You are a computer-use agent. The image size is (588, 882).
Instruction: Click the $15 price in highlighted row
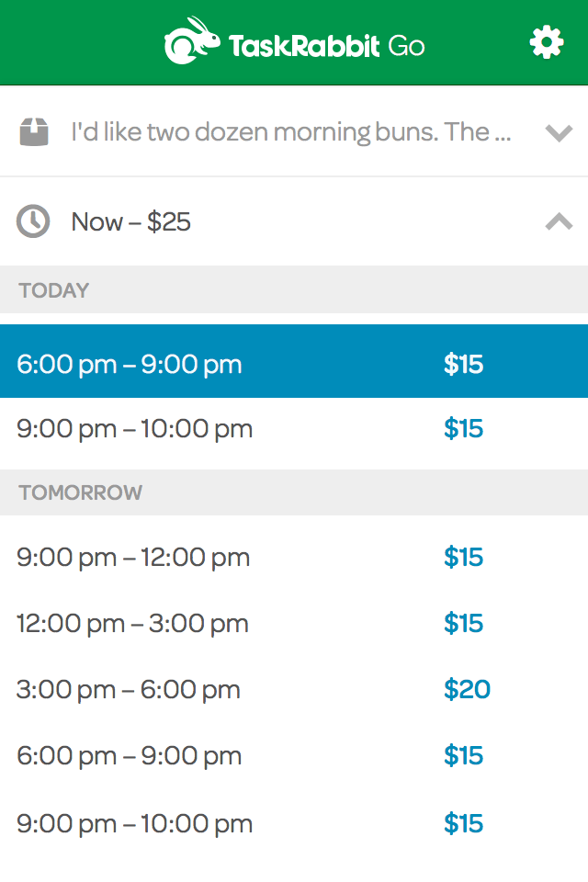pyautogui.click(x=463, y=364)
